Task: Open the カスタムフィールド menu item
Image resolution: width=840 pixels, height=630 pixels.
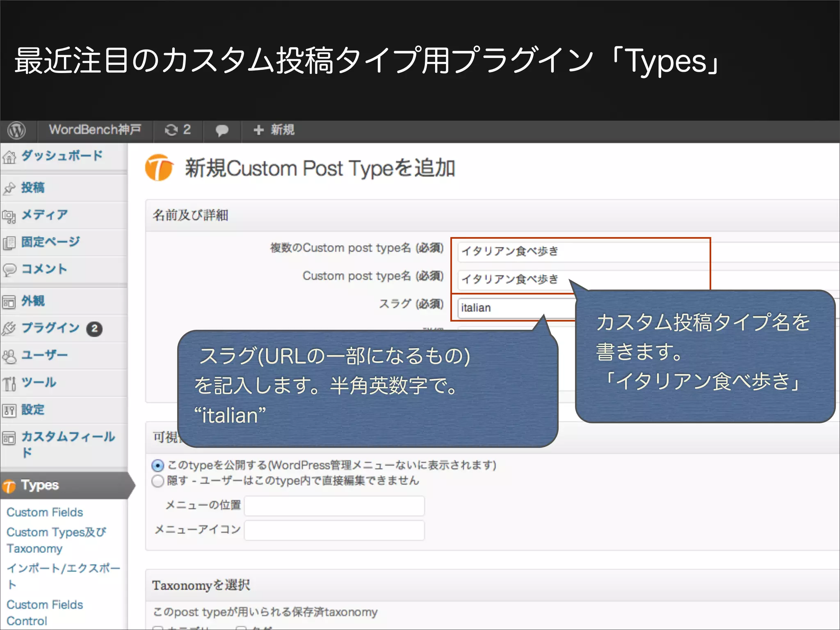Action: (68, 444)
